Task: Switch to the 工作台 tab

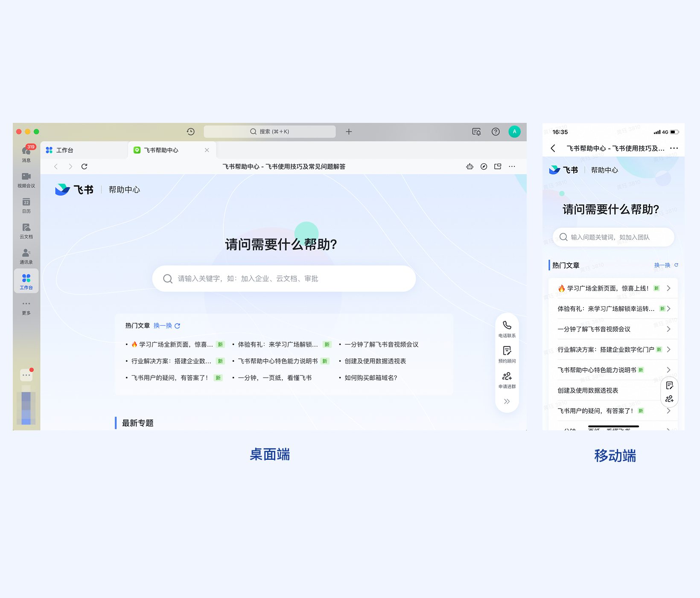Action: (64, 150)
